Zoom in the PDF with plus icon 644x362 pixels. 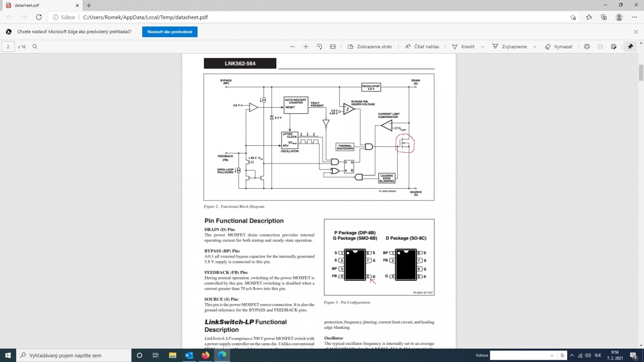point(306,47)
